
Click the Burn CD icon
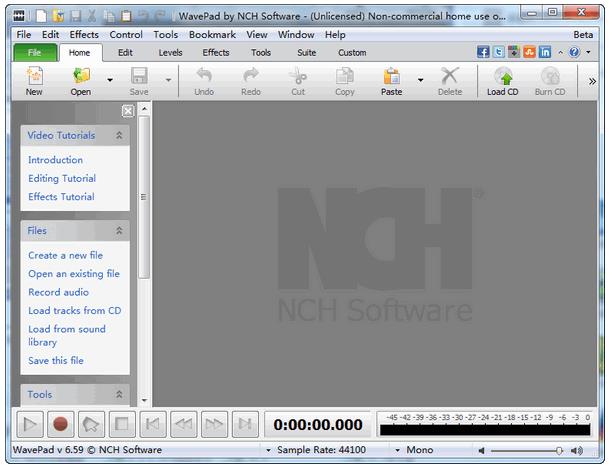(550, 76)
